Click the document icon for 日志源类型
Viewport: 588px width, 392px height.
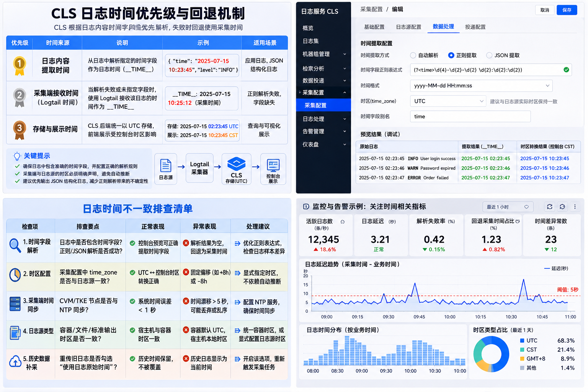click(15, 333)
